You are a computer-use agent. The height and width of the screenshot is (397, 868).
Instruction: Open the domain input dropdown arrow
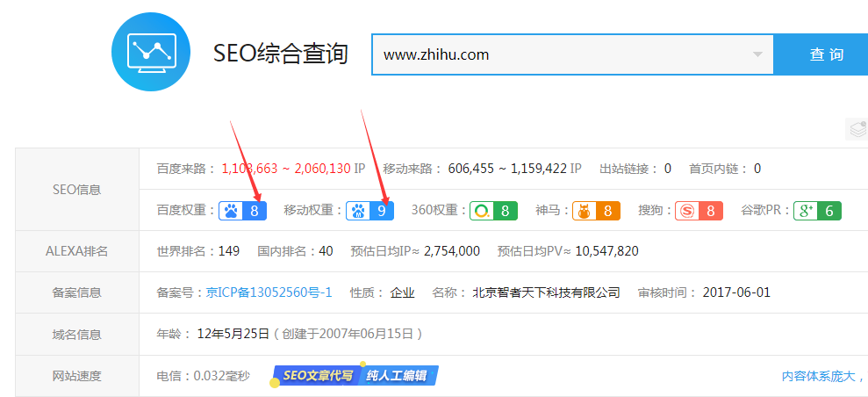tap(757, 54)
